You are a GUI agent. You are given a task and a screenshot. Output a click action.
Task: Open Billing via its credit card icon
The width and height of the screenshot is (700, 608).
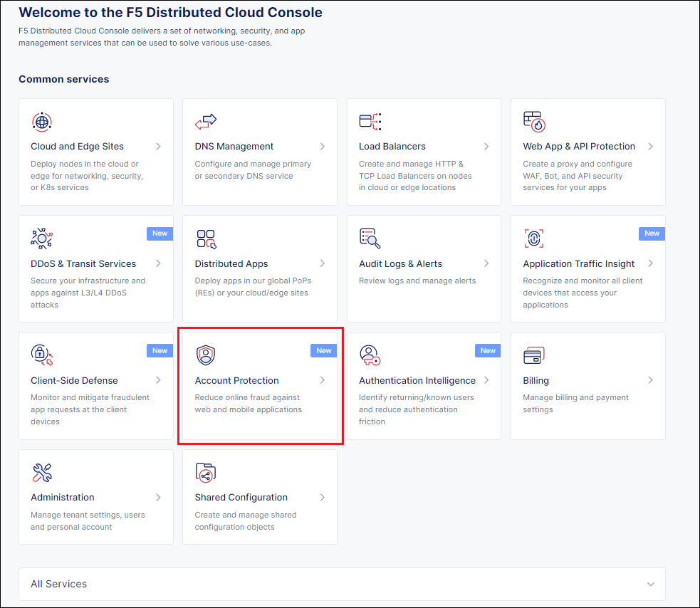pyautogui.click(x=533, y=355)
